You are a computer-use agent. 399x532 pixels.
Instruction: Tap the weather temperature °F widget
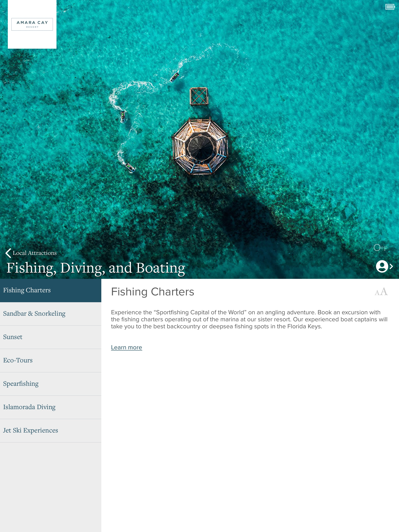380,248
